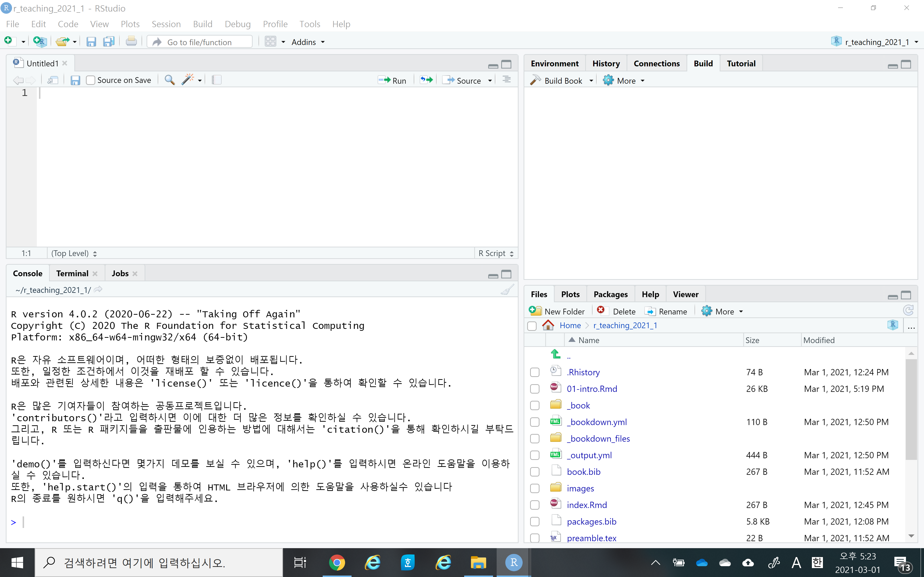924x577 pixels.
Task: Click the Save All documents icon
Action: [109, 42]
